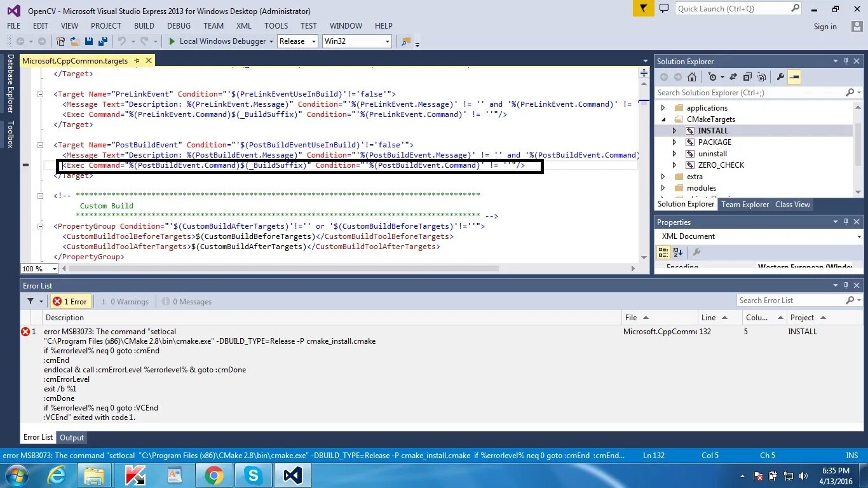Toggle the 1 Error filter button
Viewport: 868px width, 488px height.
click(x=71, y=301)
